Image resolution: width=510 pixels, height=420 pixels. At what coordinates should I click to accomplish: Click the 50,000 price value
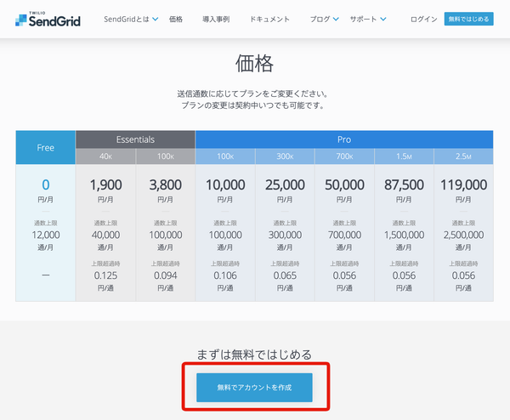[344, 185]
